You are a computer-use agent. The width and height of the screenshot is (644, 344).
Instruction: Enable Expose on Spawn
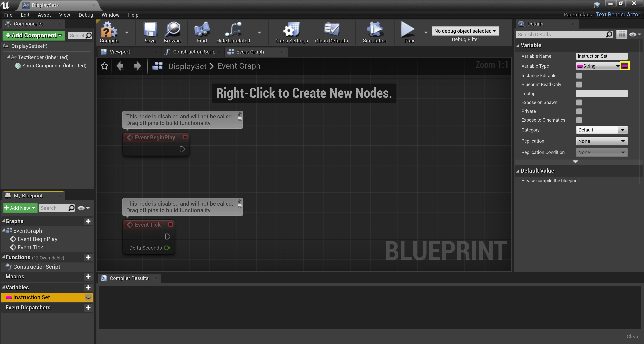579,102
